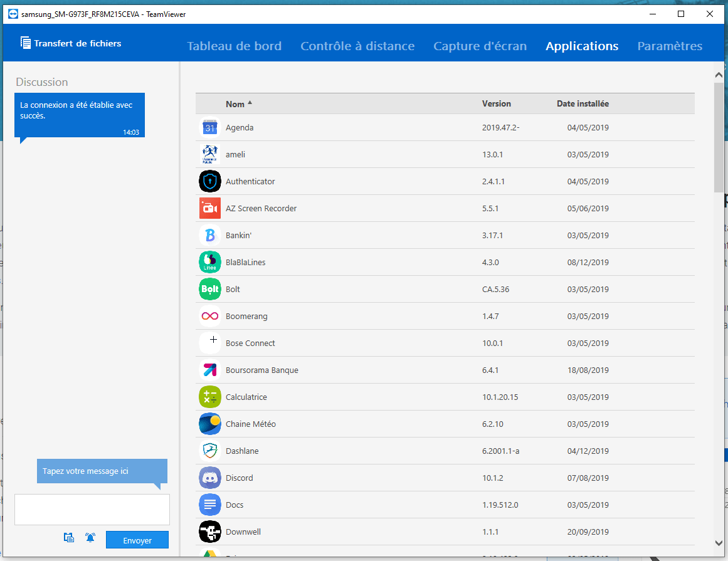The height and width of the screenshot is (561, 728).
Task: Select the Authenticator shield icon
Action: (x=210, y=181)
